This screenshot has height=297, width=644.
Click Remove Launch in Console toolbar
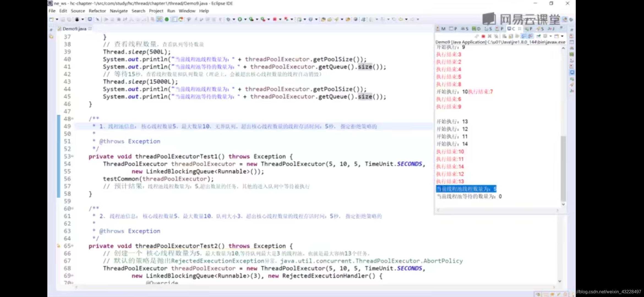point(490,36)
